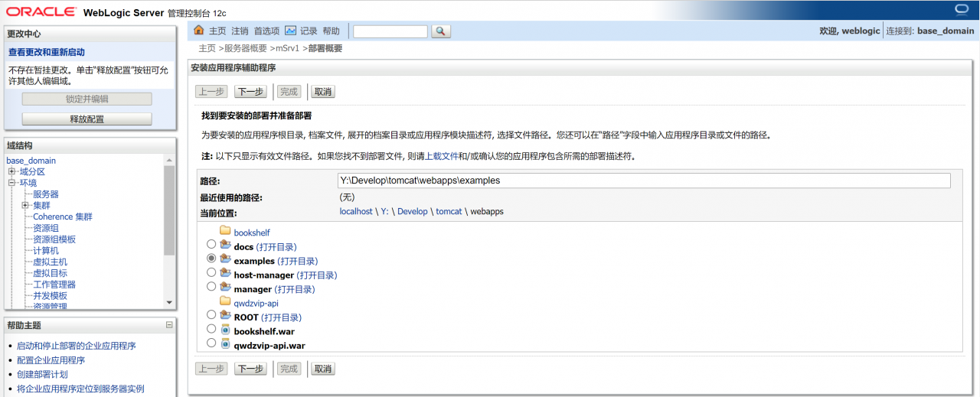Select the host-manager radio button
The height and width of the screenshot is (397, 980).
click(211, 274)
